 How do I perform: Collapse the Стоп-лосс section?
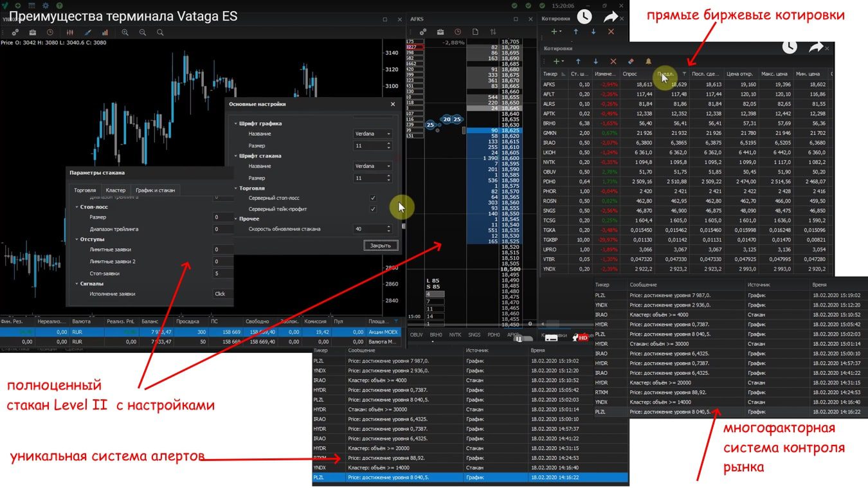coord(77,208)
